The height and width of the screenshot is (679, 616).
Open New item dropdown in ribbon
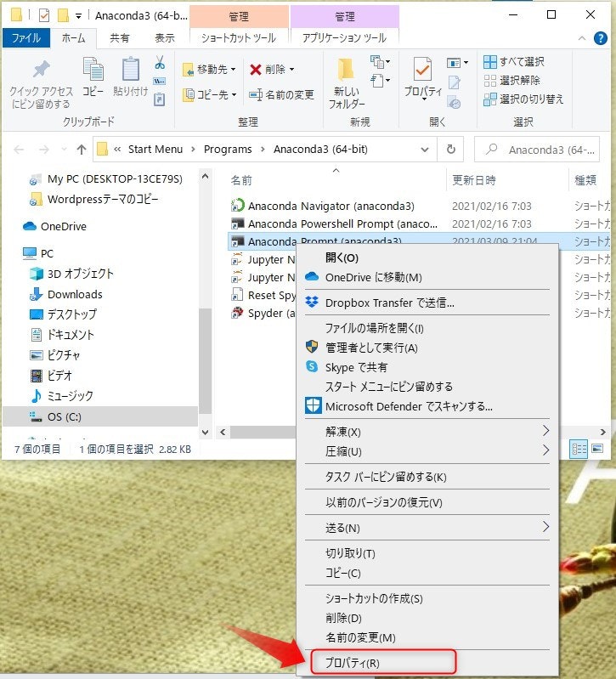tap(380, 62)
